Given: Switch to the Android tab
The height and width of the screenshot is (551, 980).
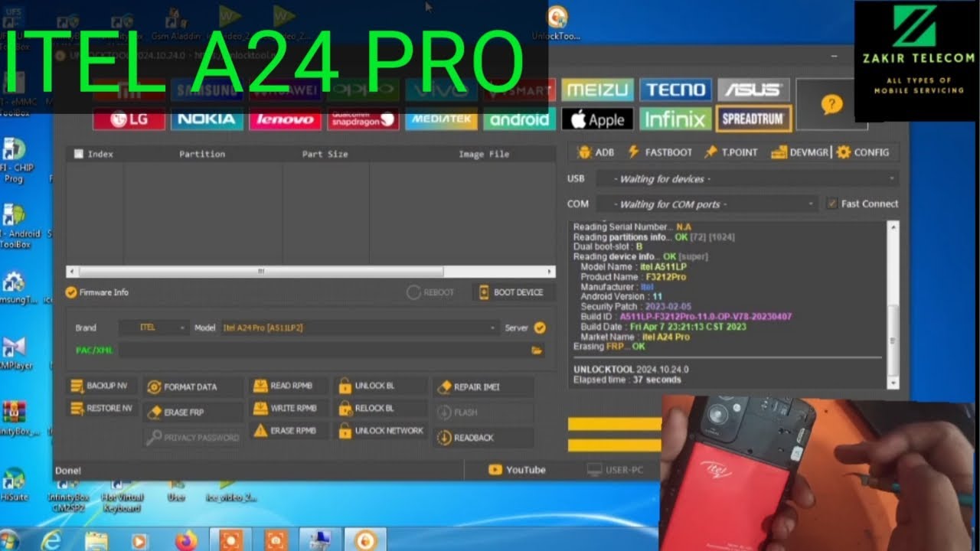Looking at the screenshot, I should pos(520,119).
